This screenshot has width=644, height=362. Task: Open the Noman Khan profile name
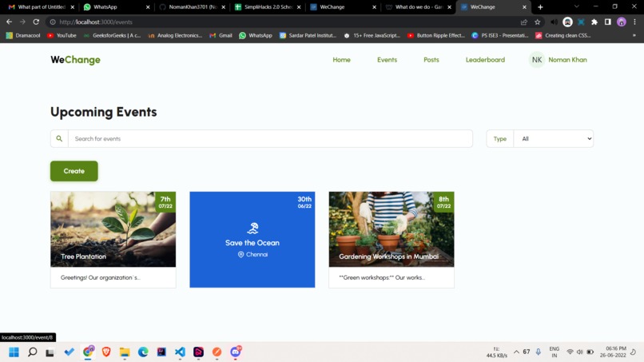pyautogui.click(x=567, y=60)
